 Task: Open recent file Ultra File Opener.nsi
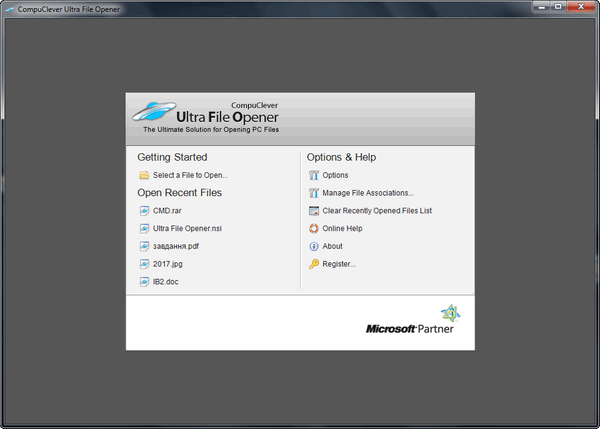(188, 228)
